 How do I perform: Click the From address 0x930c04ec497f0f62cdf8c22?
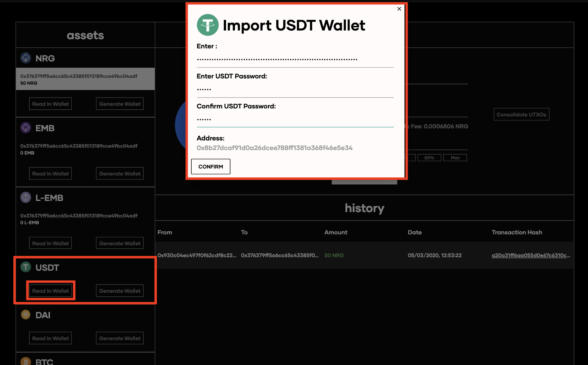[x=197, y=255]
